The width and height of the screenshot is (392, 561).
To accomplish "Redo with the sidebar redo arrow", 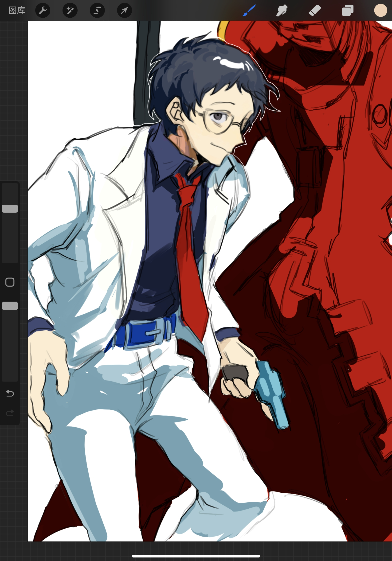I will 10,413.
